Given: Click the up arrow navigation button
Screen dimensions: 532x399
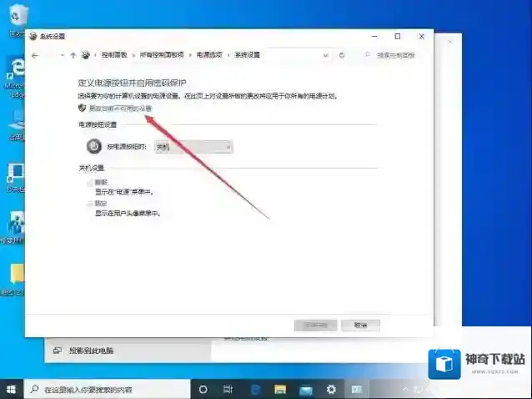Looking at the screenshot, I should point(73,55).
